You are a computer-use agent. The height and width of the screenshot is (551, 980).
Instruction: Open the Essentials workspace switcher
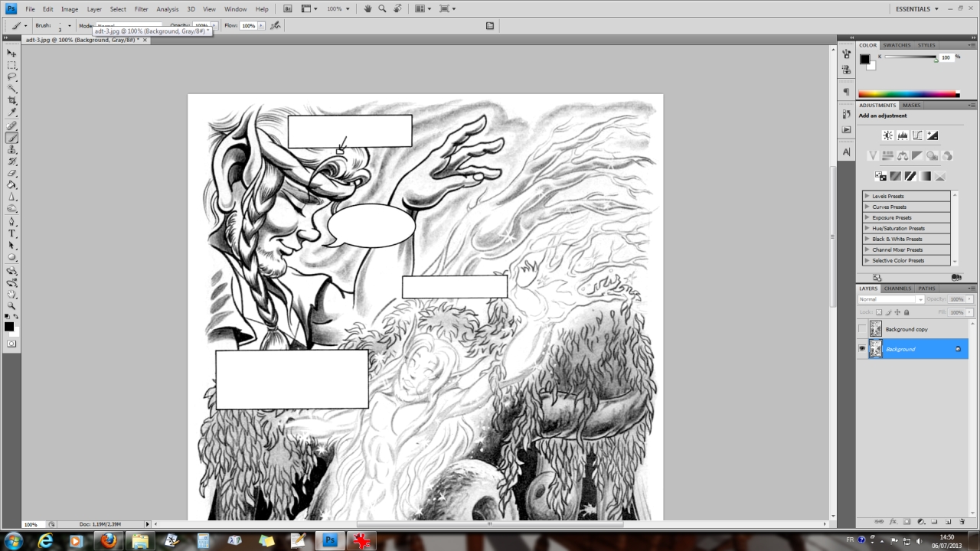point(917,9)
